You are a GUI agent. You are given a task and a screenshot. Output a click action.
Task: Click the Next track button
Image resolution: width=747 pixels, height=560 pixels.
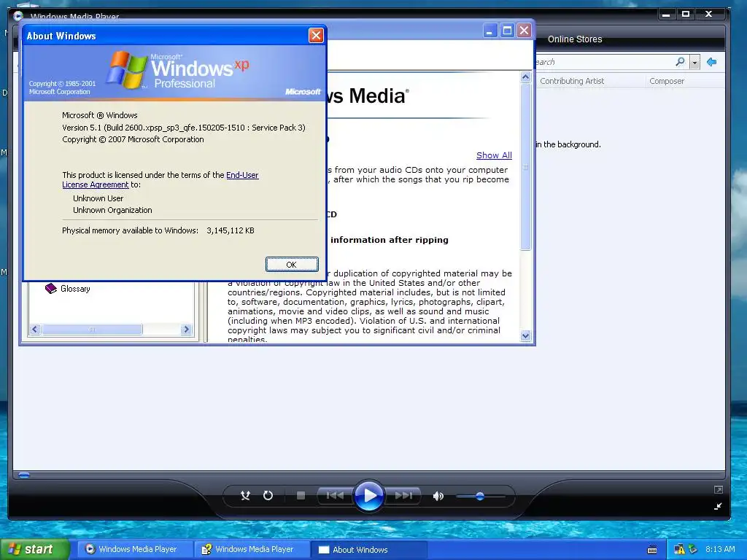tap(403, 496)
